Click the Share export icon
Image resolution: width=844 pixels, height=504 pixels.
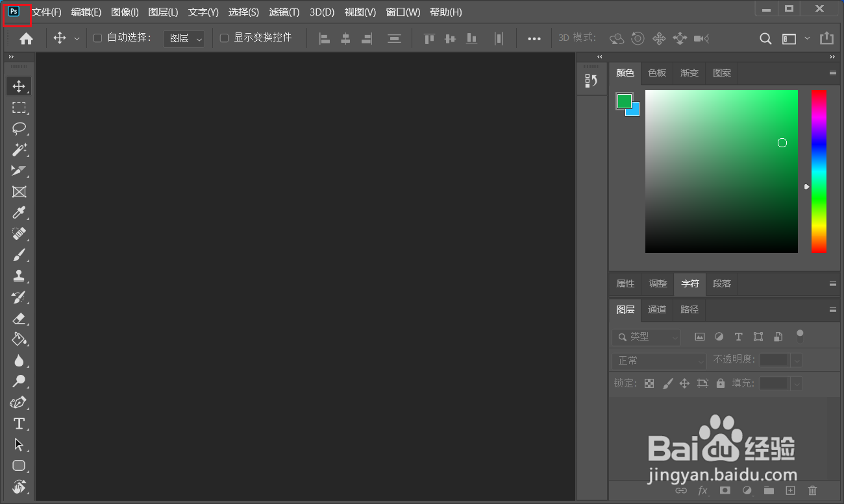click(826, 38)
